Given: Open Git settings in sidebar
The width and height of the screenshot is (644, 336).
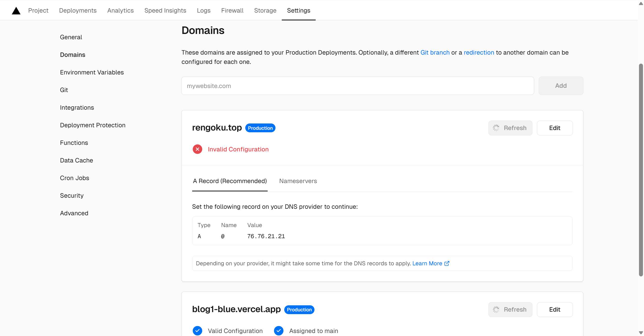Looking at the screenshot, I should [64, 90].
